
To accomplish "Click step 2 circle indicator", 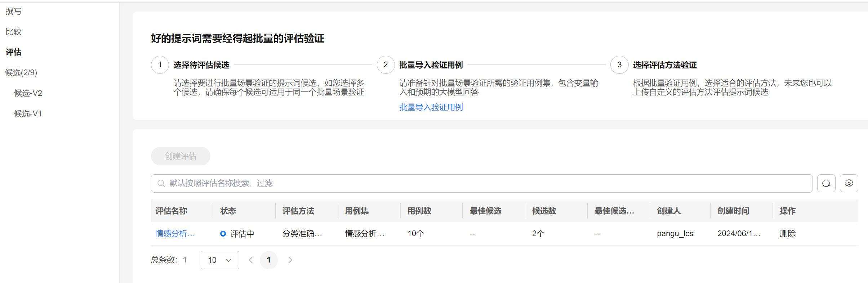I will click(386, 65).
